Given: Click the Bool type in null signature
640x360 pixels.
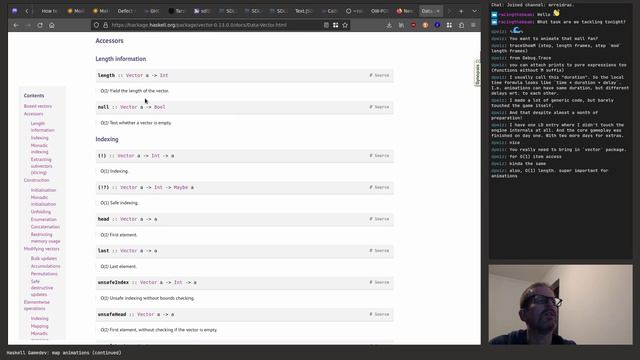Looking at the screenshot, I should (x=160, y=107).
